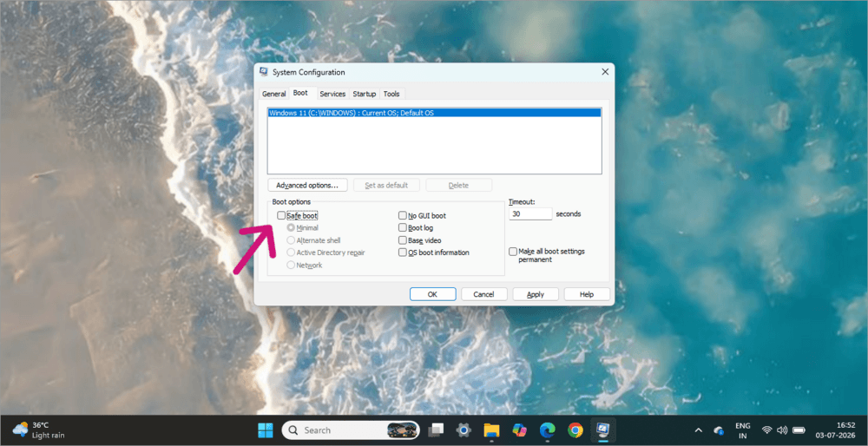Enable the Safe boot checkbox
The image size is (868, 446).
pos(281,216)
